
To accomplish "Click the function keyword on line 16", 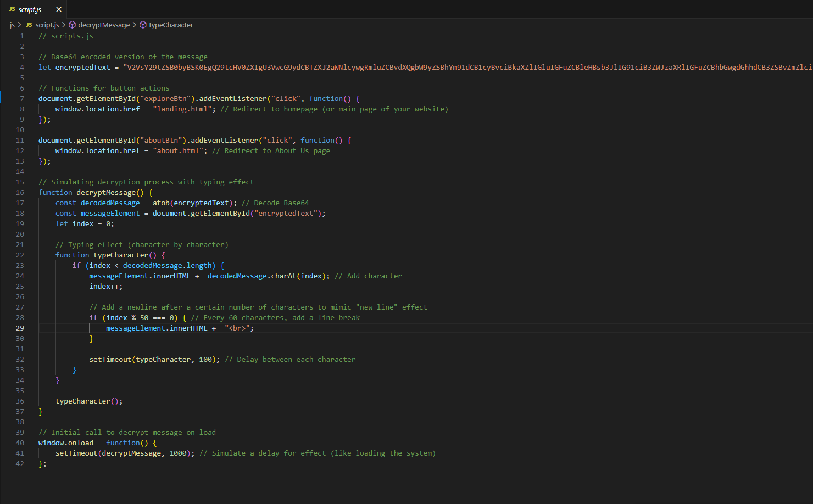I will tap(55, 192).
